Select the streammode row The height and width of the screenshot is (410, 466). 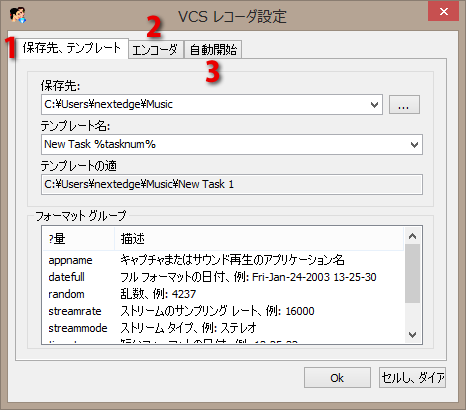(x=223, y=328)
